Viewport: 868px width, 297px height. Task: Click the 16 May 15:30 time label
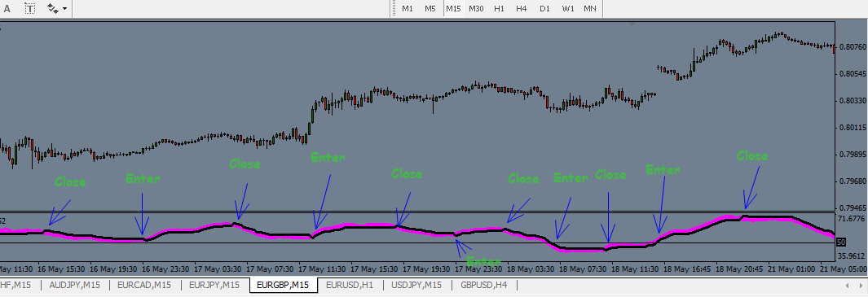point(61,269)
